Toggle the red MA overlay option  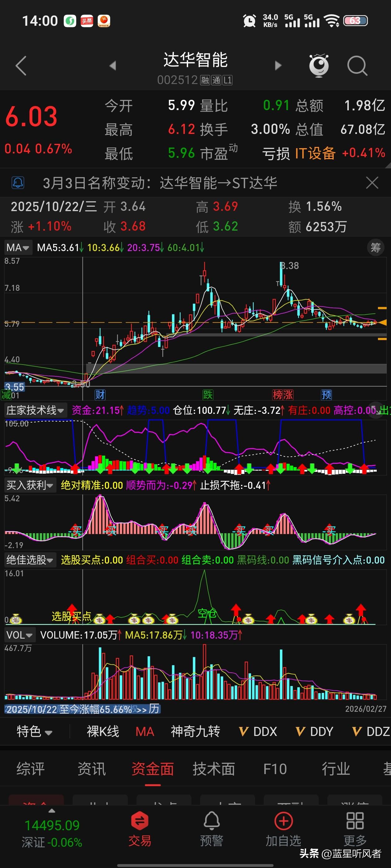[x=145, y=732]
